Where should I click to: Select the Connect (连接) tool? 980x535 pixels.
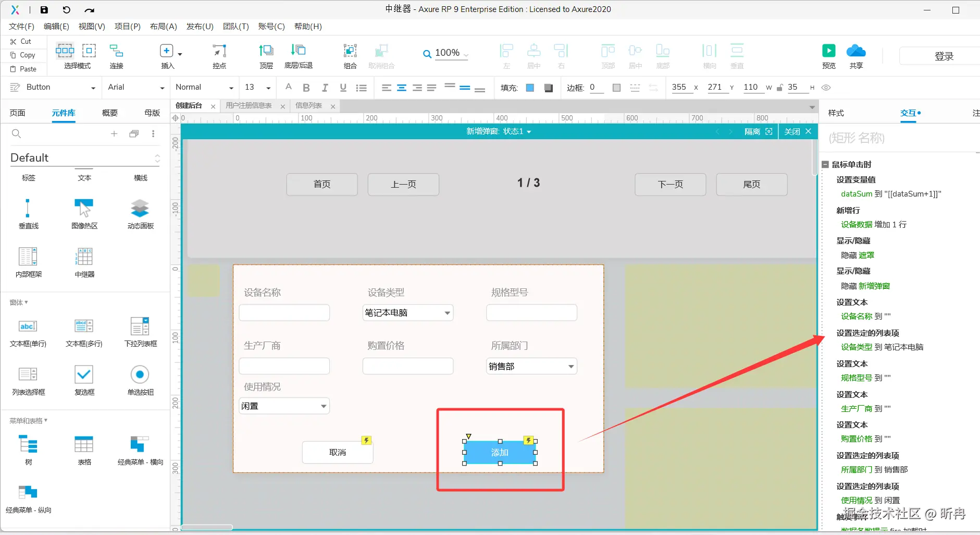tap(116, 56)
